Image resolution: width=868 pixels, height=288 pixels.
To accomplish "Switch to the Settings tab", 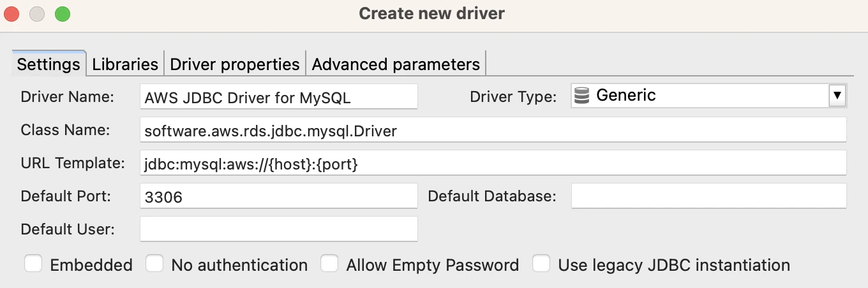I will (49, 64).
